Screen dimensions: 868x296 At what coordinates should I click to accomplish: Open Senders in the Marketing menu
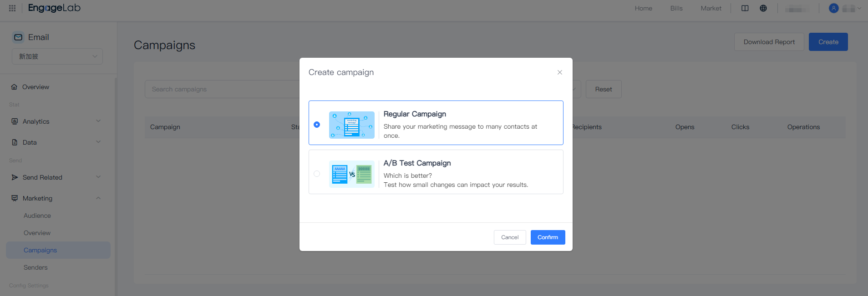pos(36,267)
